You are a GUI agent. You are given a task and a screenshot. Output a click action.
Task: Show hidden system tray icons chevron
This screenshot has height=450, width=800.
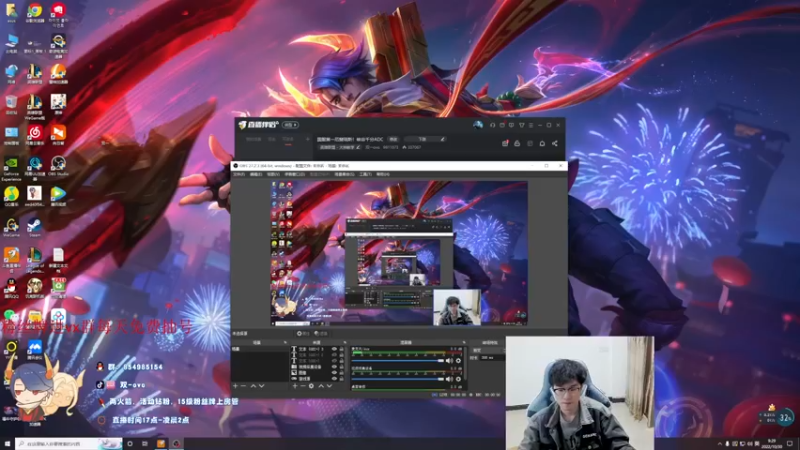[x=720, y=444]
